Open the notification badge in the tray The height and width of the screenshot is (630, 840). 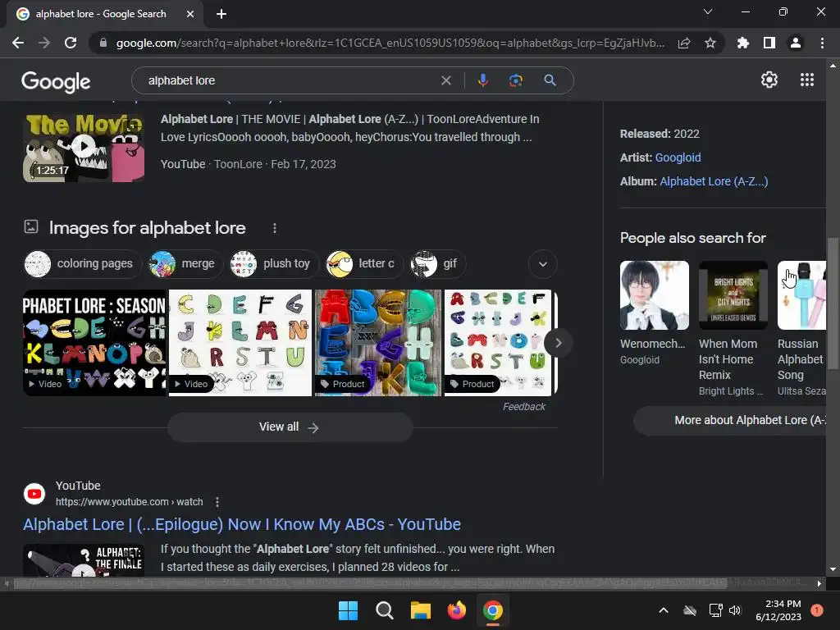(816, 610)
